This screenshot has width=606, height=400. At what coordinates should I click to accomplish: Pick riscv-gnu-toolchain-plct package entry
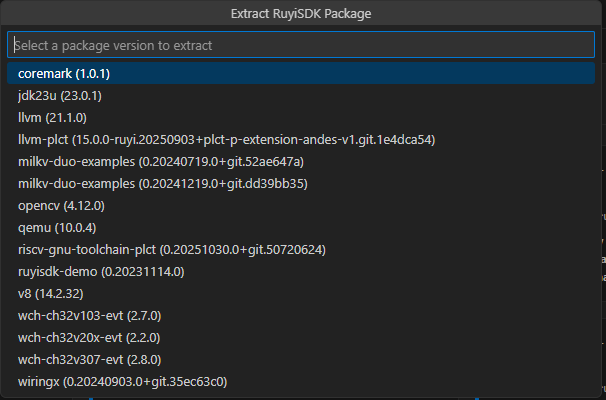pos(301,250)
